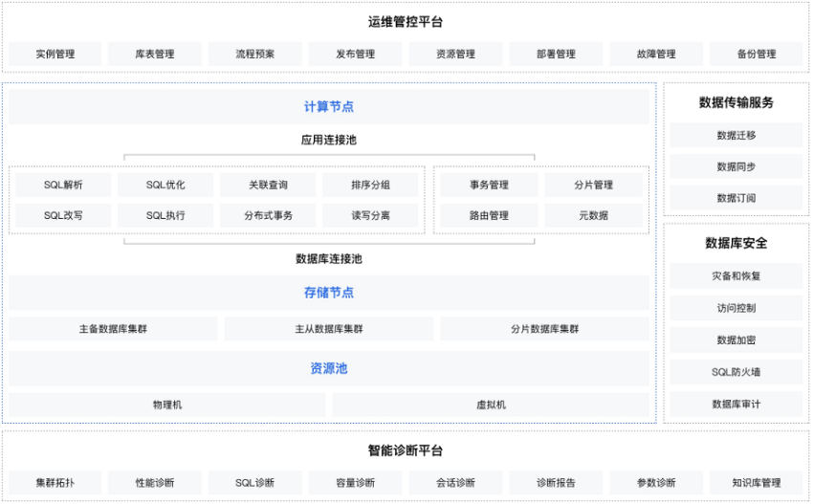Select the 库表管理 box
Screen dimensions: 813x504
coord(155,54)
